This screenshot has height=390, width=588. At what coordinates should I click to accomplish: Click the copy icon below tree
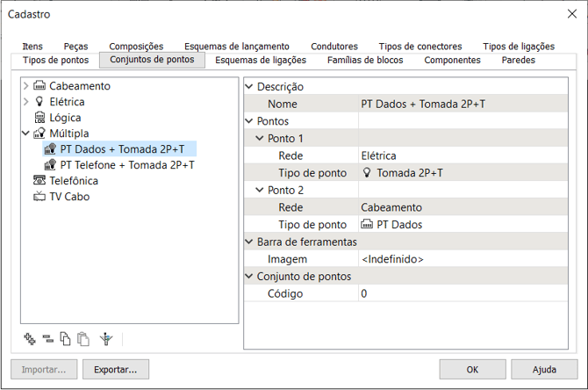click(65, 338)
